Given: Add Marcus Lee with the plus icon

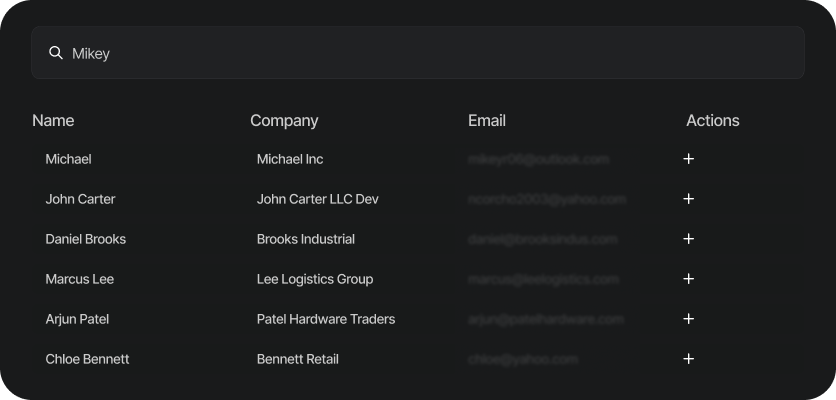Looking at the screenshot, I should [x=688, y=279].
